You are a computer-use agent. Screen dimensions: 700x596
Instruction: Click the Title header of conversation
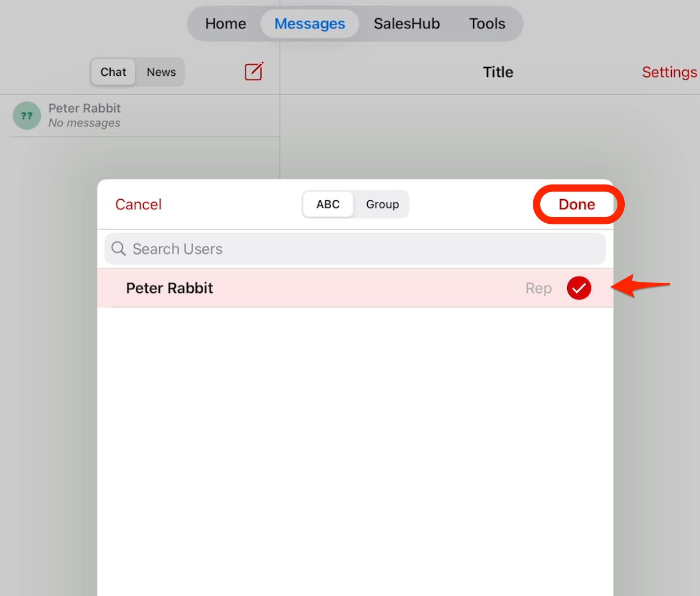pyautogui.click(x=498, y=72)
